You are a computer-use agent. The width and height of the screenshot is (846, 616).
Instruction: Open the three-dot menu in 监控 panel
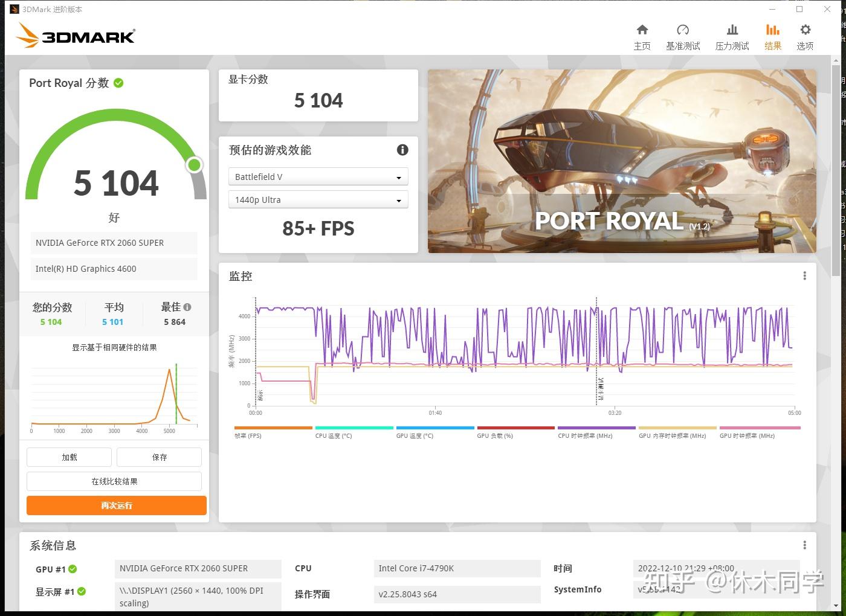(804, 276)
